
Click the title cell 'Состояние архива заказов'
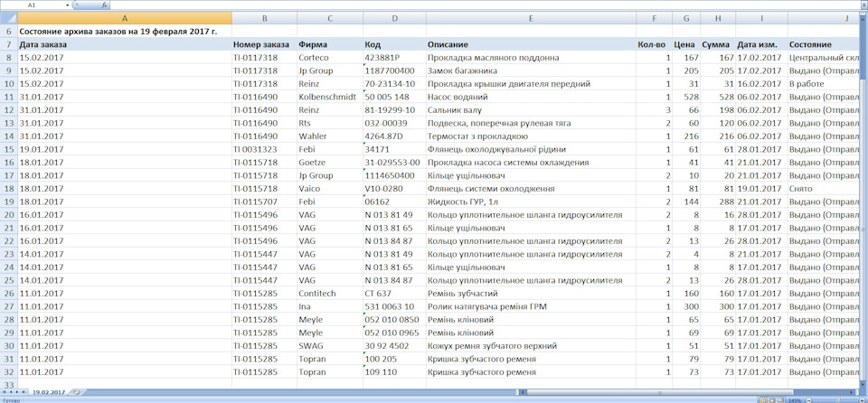(x=125, y=32)
